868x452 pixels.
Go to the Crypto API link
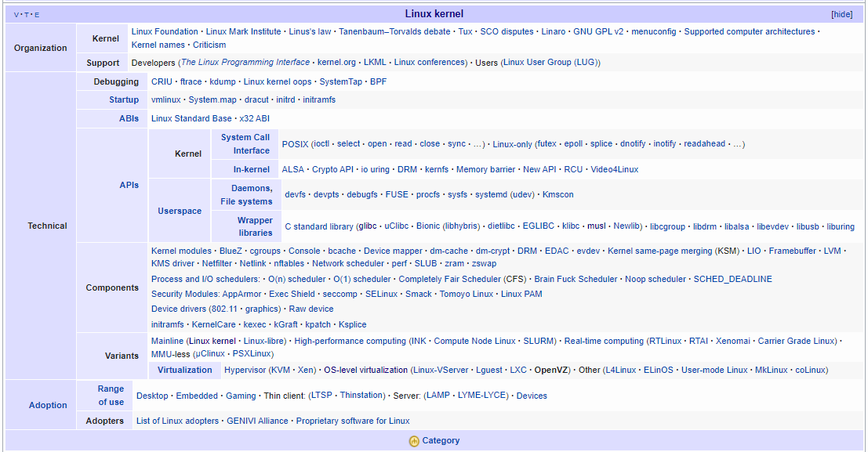tap(332, 169)
